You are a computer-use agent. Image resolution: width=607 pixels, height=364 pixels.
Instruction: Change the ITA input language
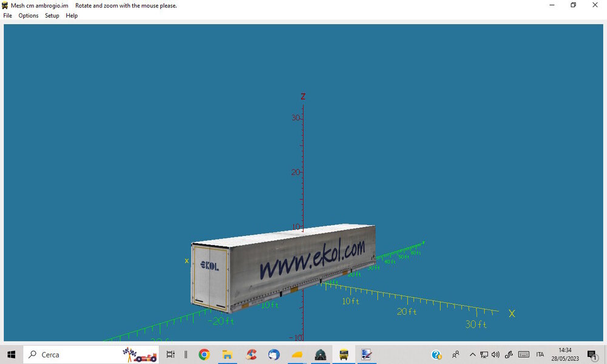point(540,354)
